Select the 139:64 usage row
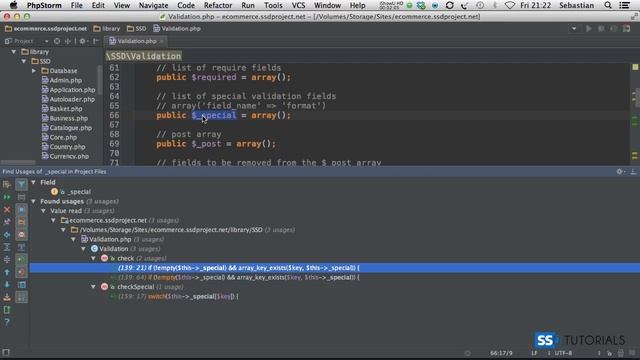This screenshot has width=640, height=360. (x=239, y=278)
